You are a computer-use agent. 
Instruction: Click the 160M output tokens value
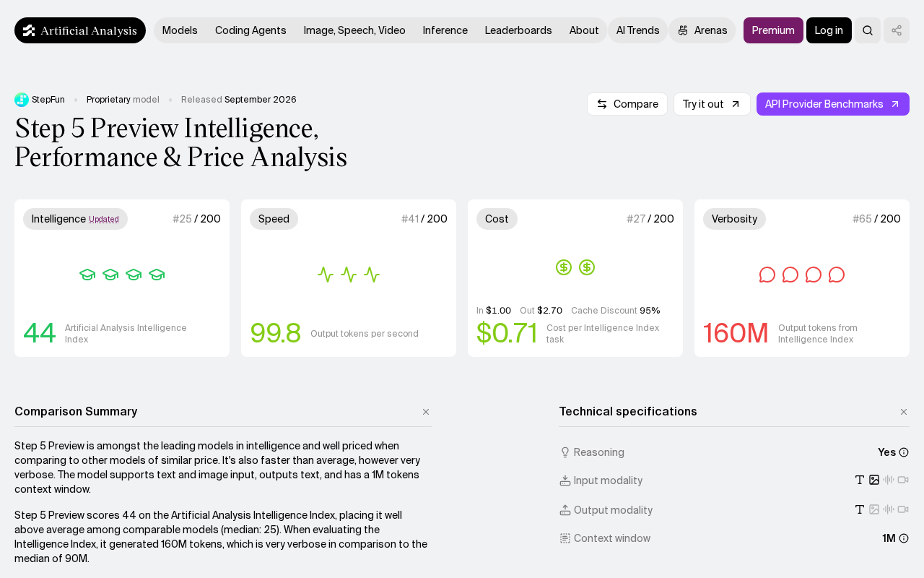(736, 333)
